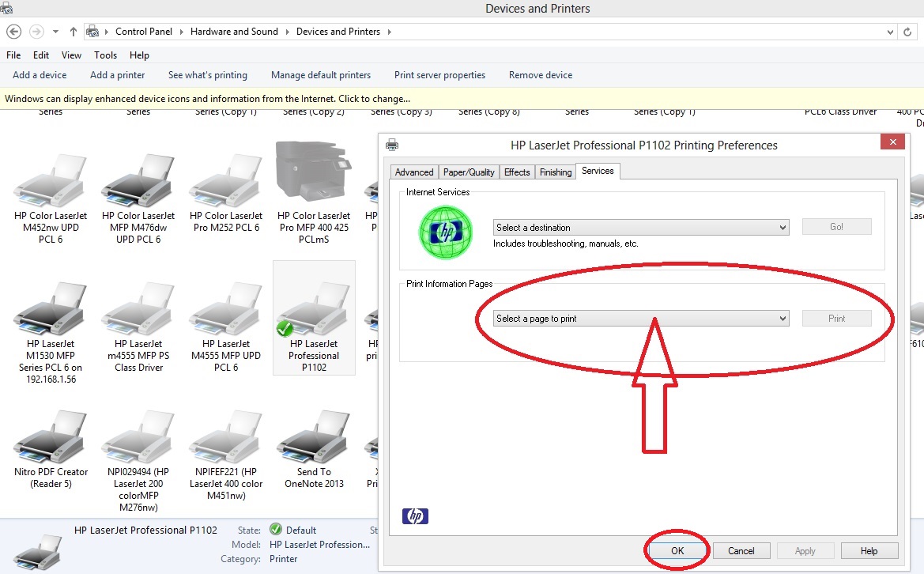
Task: Switch to the Paper/Quality tab
Action: point(469,172)
